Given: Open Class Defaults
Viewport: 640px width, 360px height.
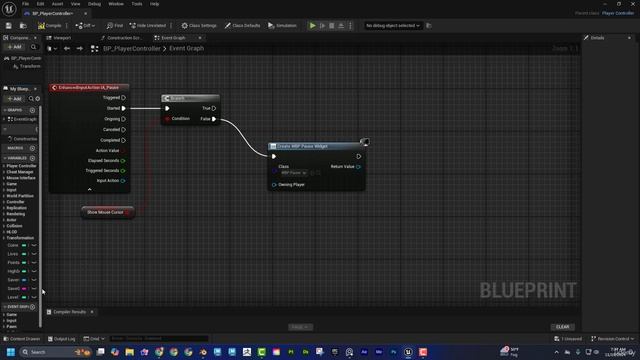Looking at the screenshot, I should (242, 26).
